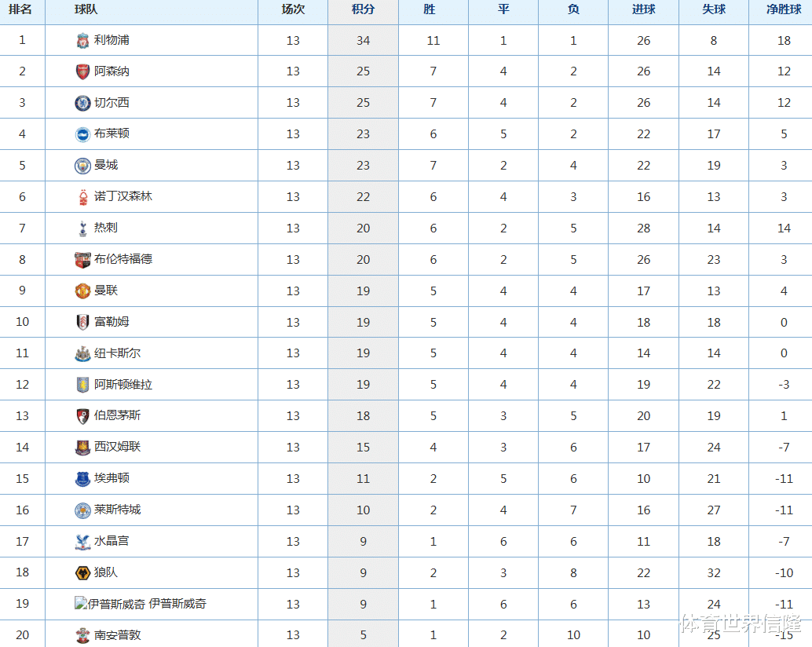The width and height of the screenshot is (812, 647).
Task: Open the 南安普敦 team link
Action: click(x=118, y=635)
